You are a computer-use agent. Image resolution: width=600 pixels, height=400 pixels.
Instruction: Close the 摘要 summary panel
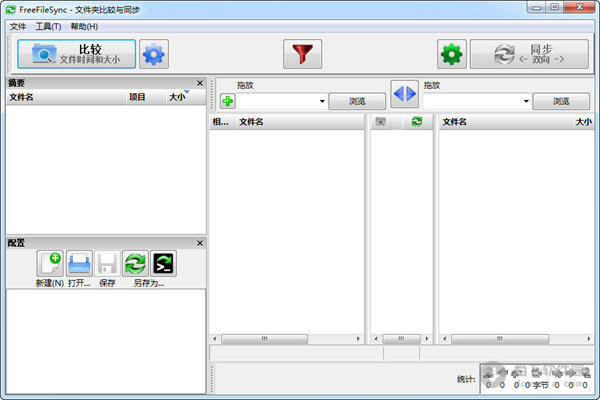point(199,83)
